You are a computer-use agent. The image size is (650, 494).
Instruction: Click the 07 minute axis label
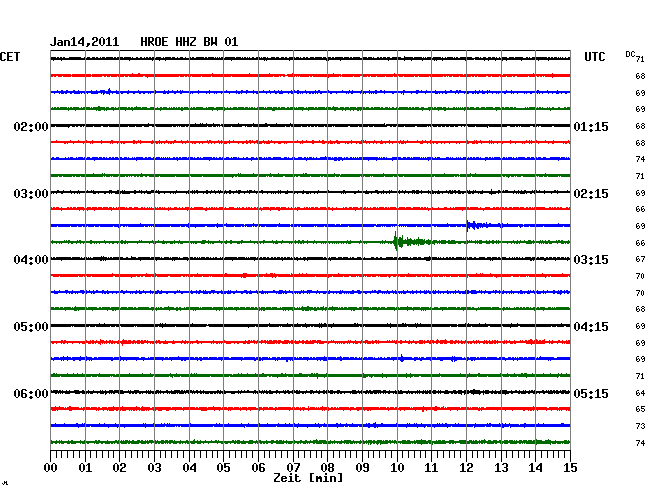click(x=293, y=468)
